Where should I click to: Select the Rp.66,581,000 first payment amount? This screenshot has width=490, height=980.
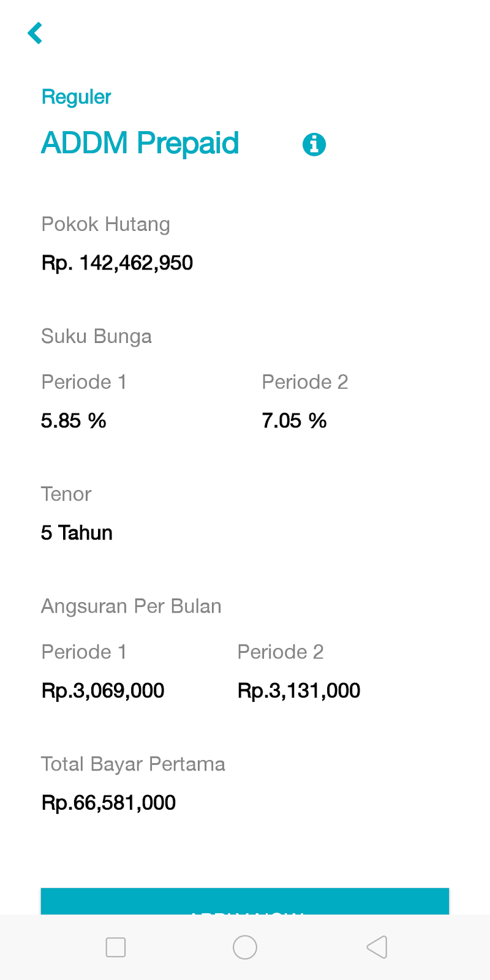[108, 803]
